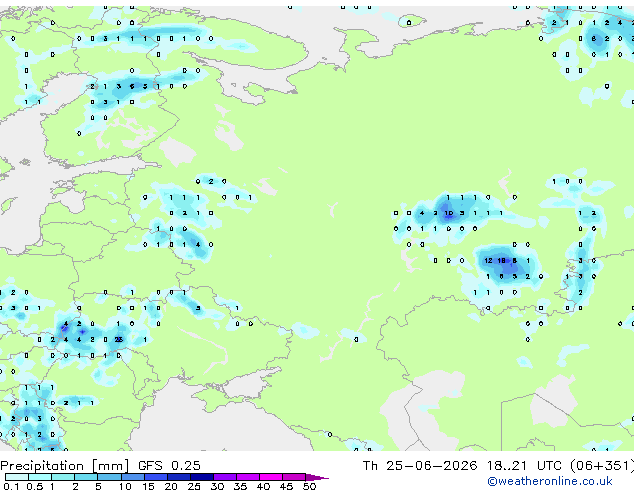Click the legend value '50'
Viewport: 634px width, 490px height.
[309, 486]
